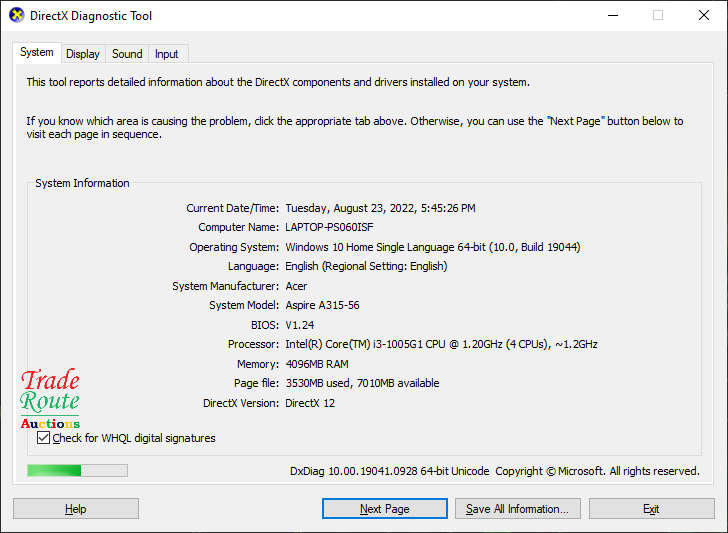Click the DirectX Diagnostic Tool title text

click(x=91, y=16)
